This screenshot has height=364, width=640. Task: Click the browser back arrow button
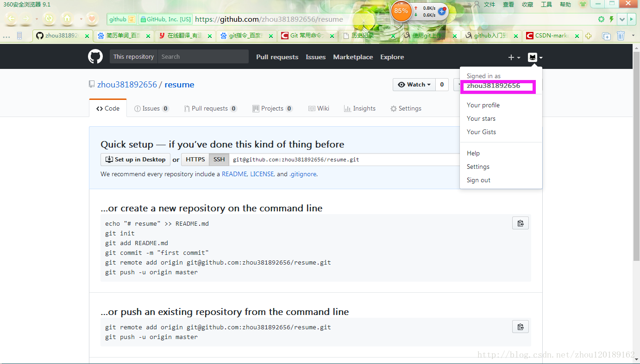(11, 19)
